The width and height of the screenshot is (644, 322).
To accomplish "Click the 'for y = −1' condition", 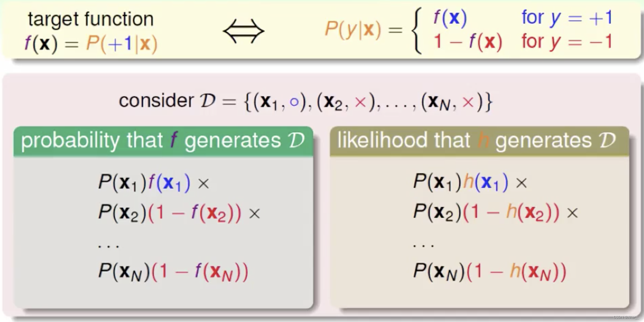I will [567, 41].
